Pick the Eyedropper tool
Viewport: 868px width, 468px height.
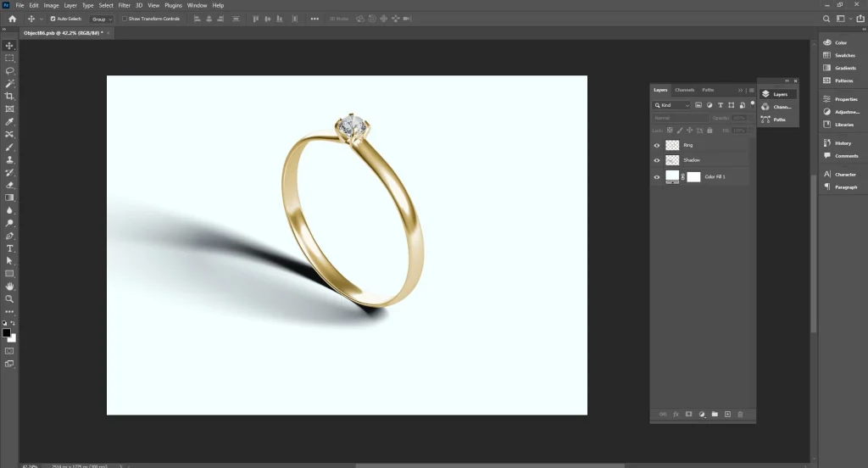click(x=9, y=122)
